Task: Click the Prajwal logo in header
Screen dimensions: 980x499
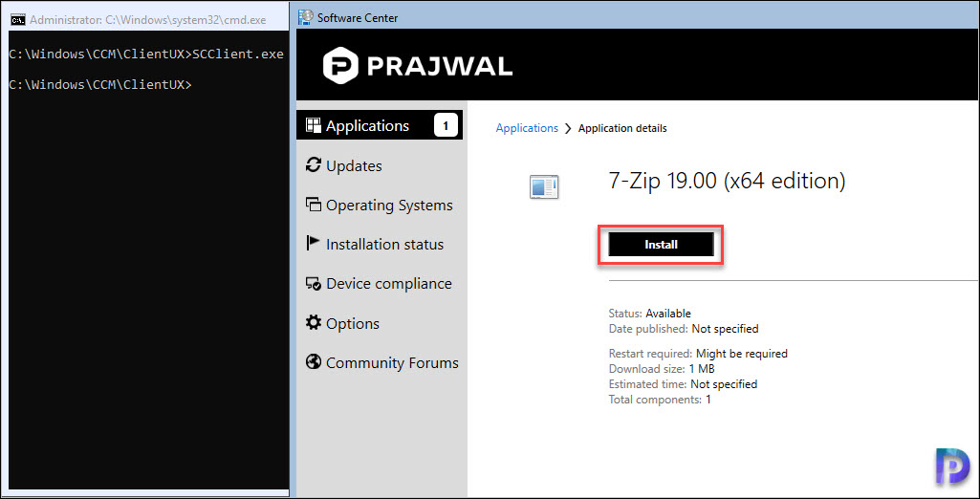Action: [x=418, y=67]
